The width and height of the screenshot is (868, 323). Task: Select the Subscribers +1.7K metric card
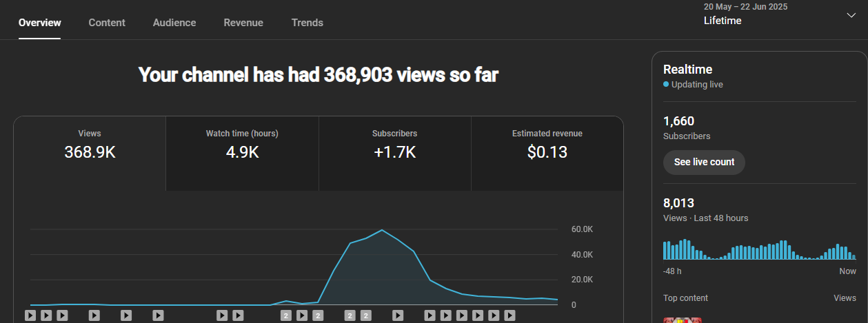click(395, 153)
